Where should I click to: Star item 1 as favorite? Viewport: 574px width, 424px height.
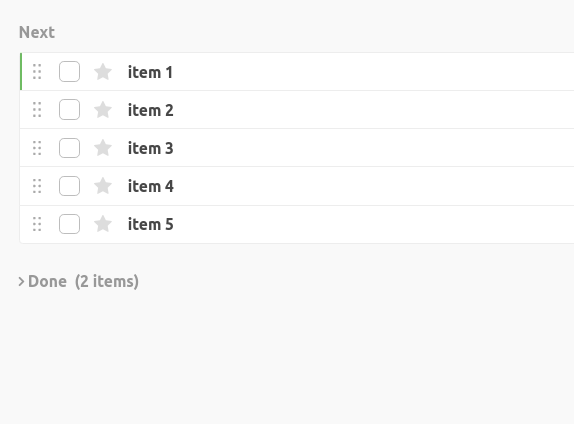103,72
